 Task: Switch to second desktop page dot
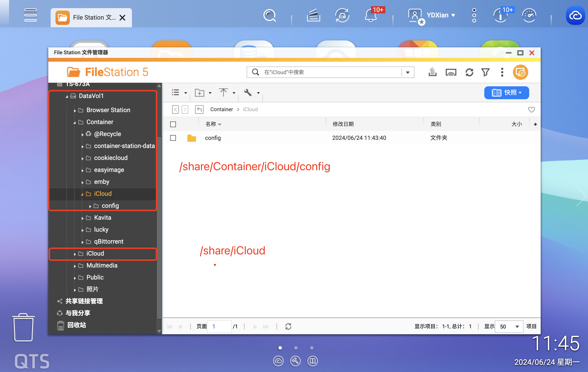click(x=296, y=348)
